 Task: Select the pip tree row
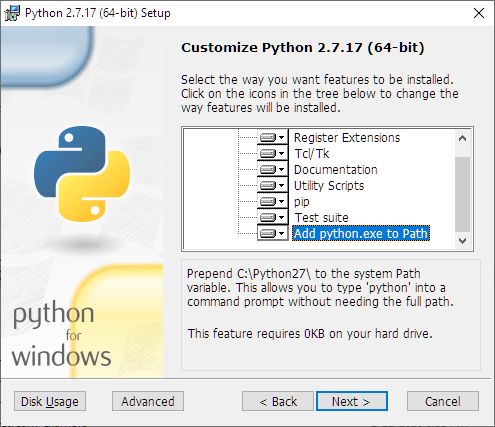[302, 202]
